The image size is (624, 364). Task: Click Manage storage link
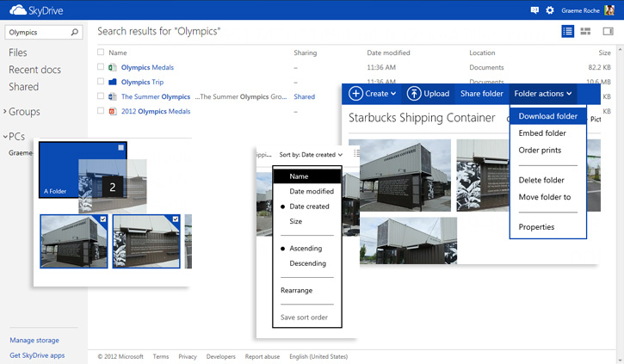34,341
